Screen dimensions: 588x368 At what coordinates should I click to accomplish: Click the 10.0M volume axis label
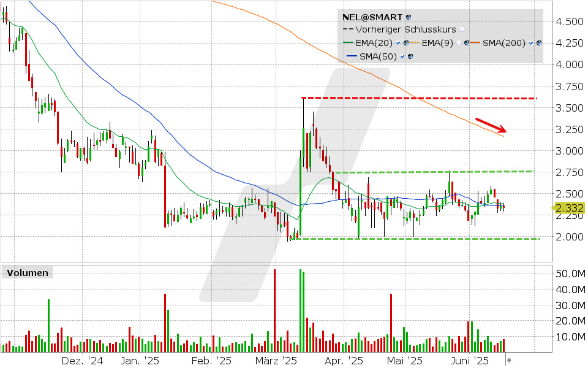[x=570, y=337]
